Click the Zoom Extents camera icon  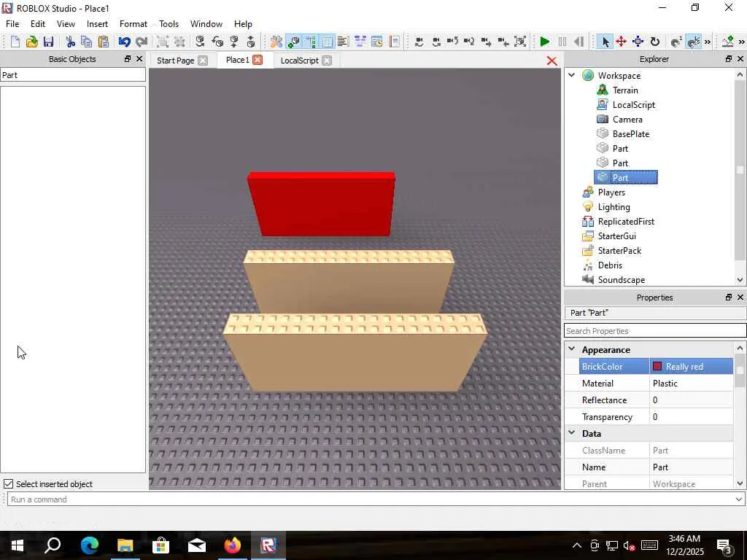point(520,42)
